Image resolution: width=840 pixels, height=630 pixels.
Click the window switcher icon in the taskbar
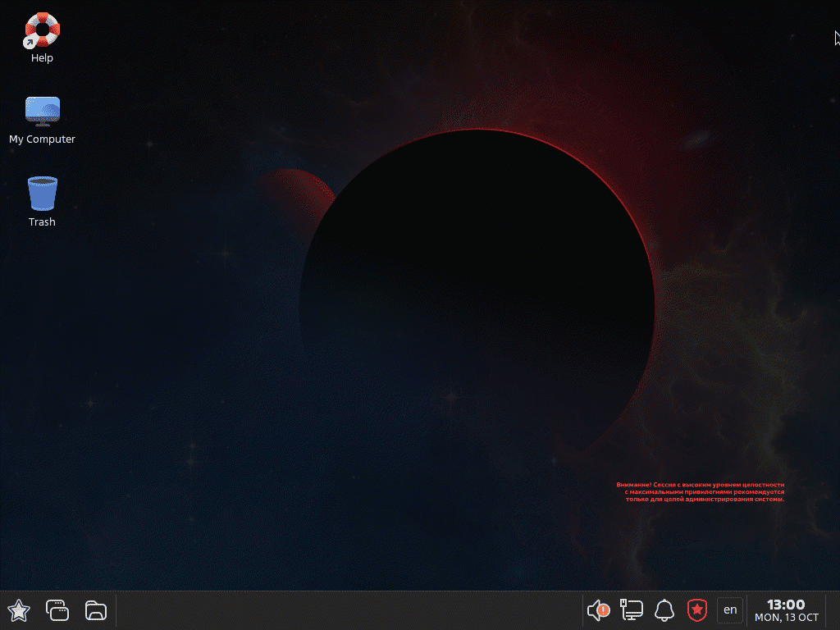point(57,610)
